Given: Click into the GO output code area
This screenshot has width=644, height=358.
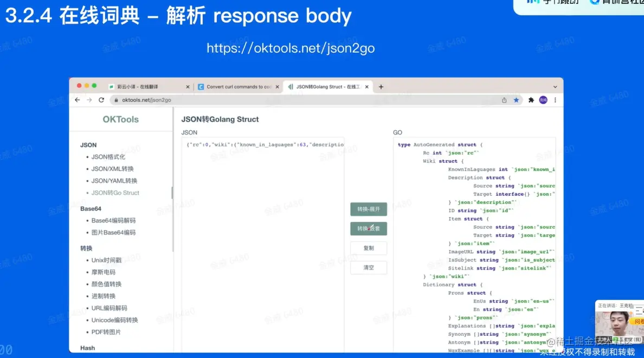Looking at the screenshot, I should [474, 245].
